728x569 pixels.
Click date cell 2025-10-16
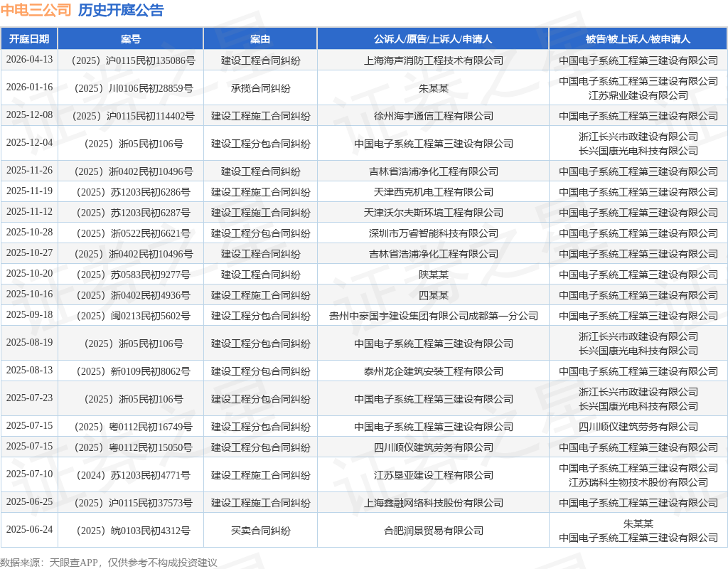pyautogui.click(x=29, y=294)
